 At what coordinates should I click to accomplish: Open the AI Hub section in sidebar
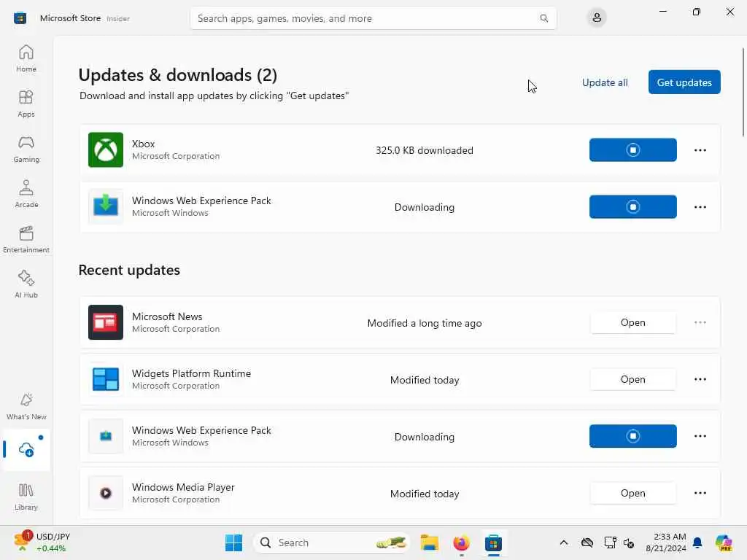coord(26,285)
